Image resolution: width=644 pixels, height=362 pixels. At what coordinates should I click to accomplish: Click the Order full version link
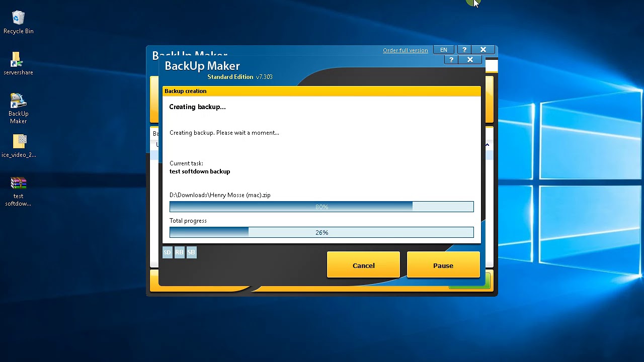[x=406, y=50]
